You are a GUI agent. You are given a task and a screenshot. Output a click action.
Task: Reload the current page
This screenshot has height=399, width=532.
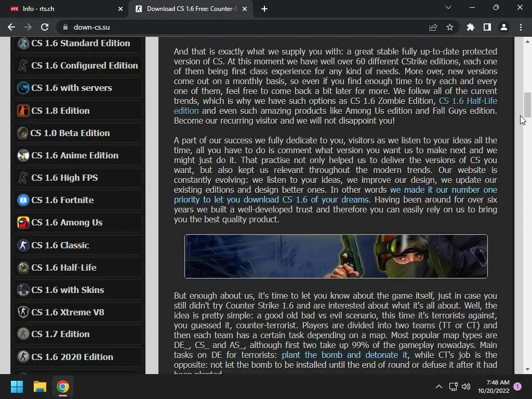coord(45,27)
